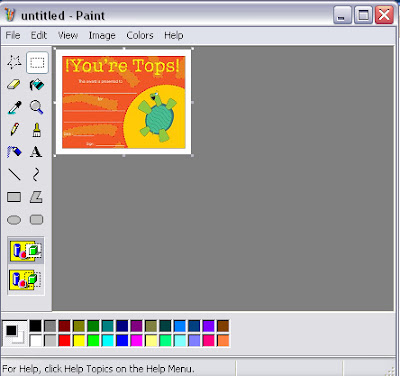Choose the Pencil tool

click(14, 129)
